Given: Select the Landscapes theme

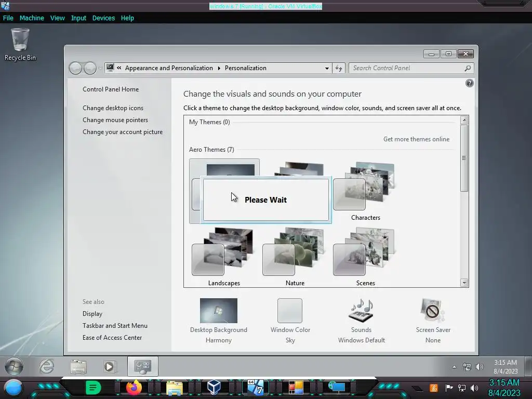Looking at the screenshot, I should coord(224,257).
